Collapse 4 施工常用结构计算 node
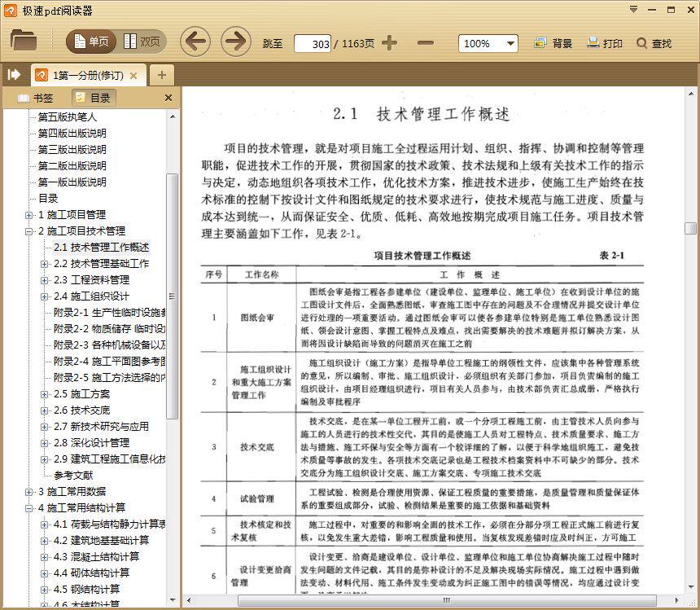Viewport: 700px width, 610px height. click(29, 508)
